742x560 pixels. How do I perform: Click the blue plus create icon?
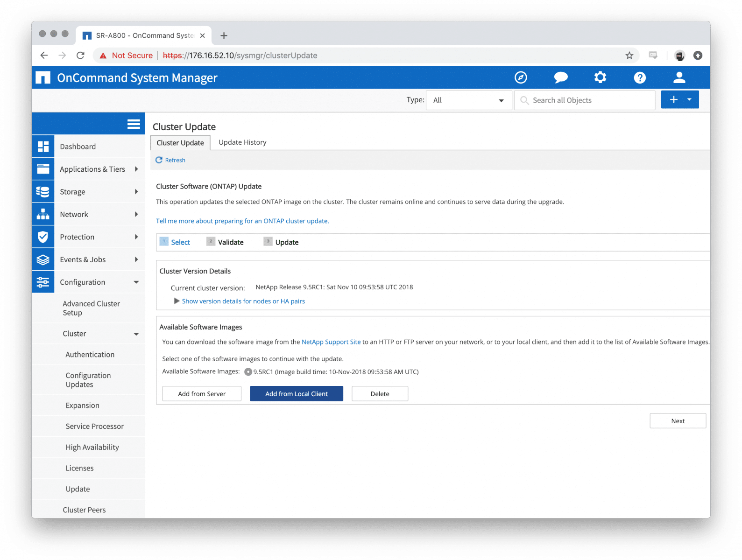673,99
